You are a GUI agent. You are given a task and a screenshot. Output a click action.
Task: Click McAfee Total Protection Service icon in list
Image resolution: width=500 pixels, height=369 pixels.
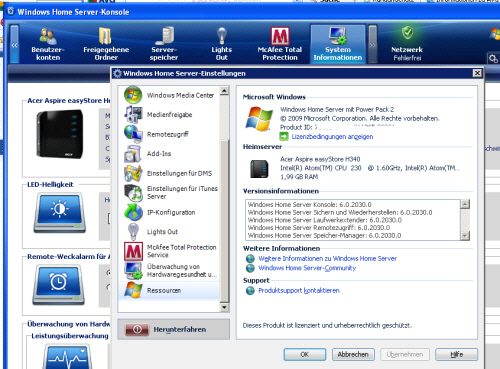[133, 251]
